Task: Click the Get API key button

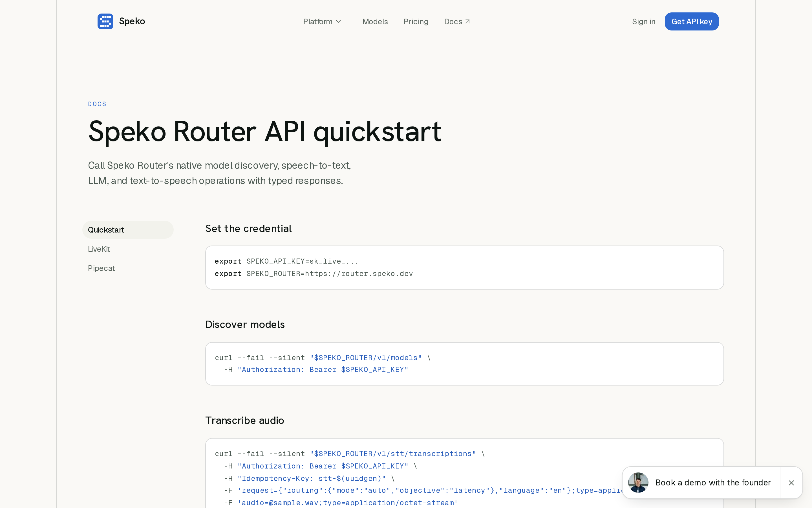Action: pyautogui.click(x=692, y=21)
